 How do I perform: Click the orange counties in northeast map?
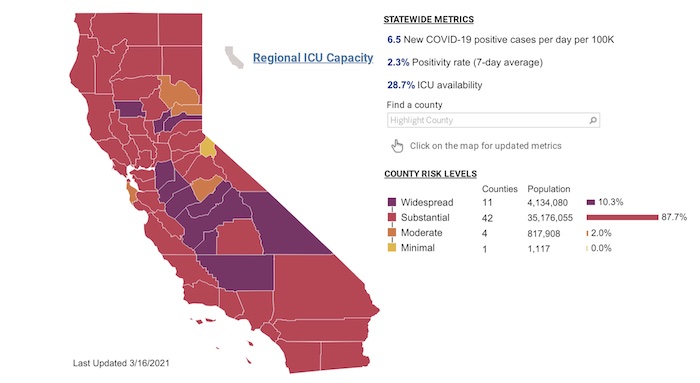coord(181,95)
